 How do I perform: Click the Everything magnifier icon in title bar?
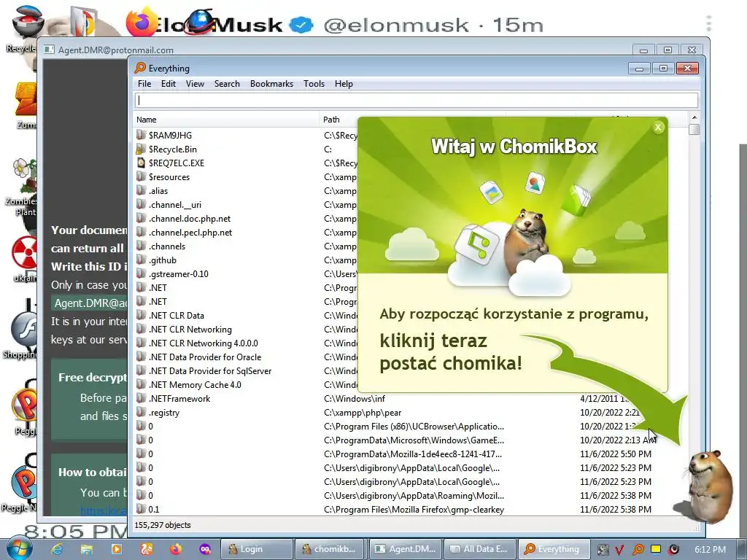(x=140, y=68)
